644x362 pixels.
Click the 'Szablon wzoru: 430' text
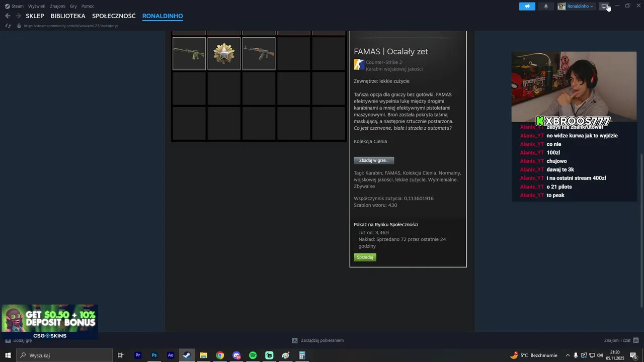[x=375, y=205]
